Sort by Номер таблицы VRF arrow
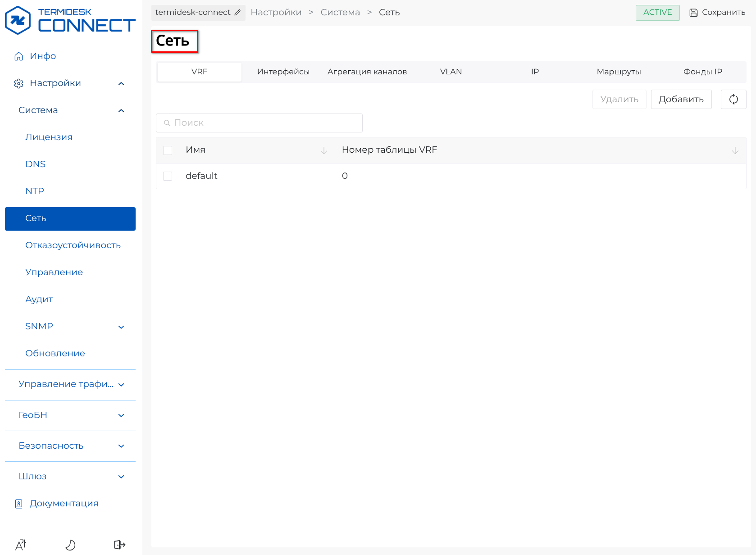This screenshot has width=756, height=555. 735,150
